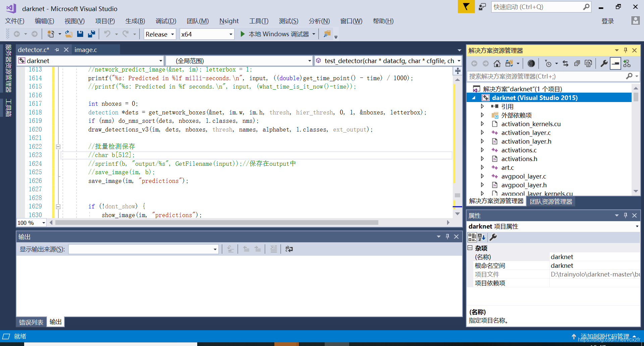
Task: Click the Solution Explorer vertical scrollbar thumb
Action: pyautogui.click(x=636, y=97)
